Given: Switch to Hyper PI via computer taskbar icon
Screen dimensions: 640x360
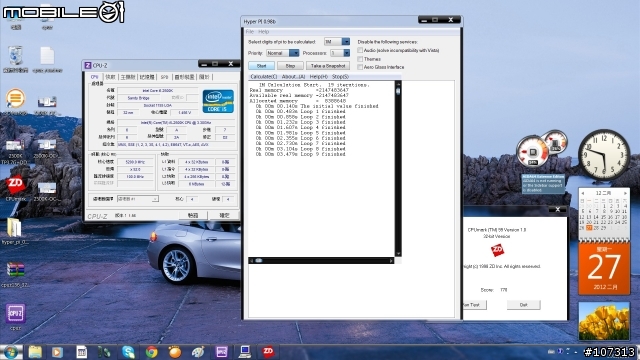Looking at the screenshot, I should click(x=245, y=352).
